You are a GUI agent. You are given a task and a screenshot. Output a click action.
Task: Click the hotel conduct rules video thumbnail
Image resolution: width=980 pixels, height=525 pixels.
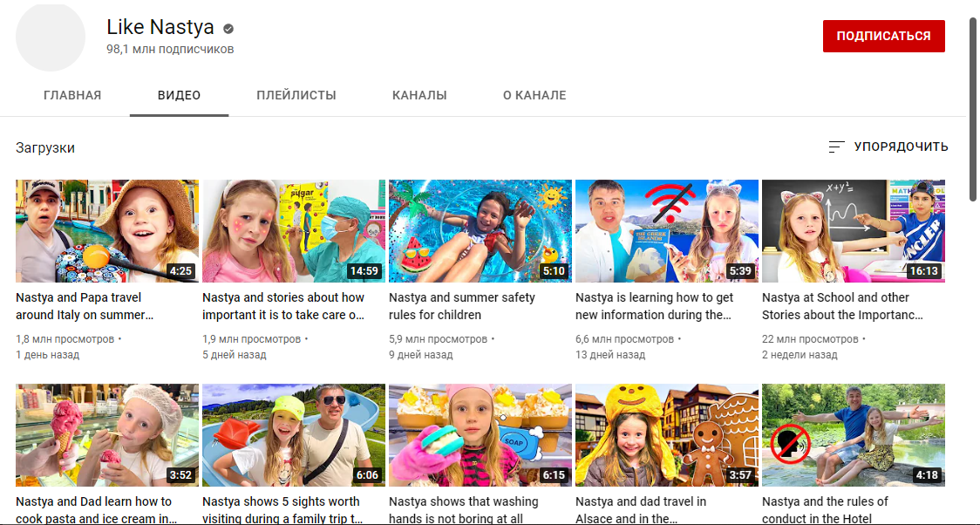pyautogui.click(x=853, y=434)
